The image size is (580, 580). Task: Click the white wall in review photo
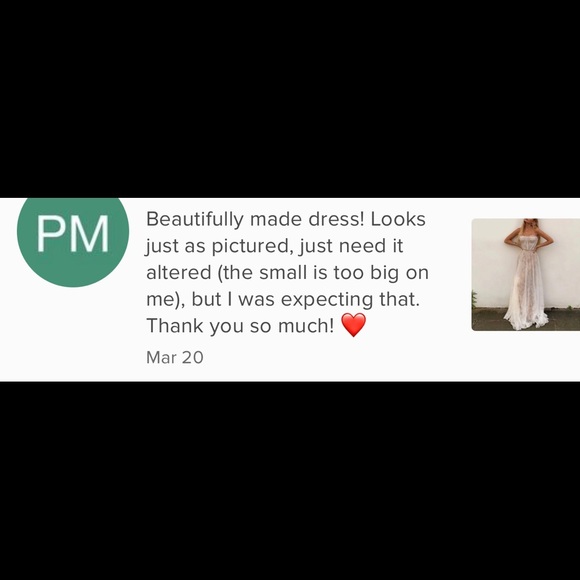click(x=488, y=259)
